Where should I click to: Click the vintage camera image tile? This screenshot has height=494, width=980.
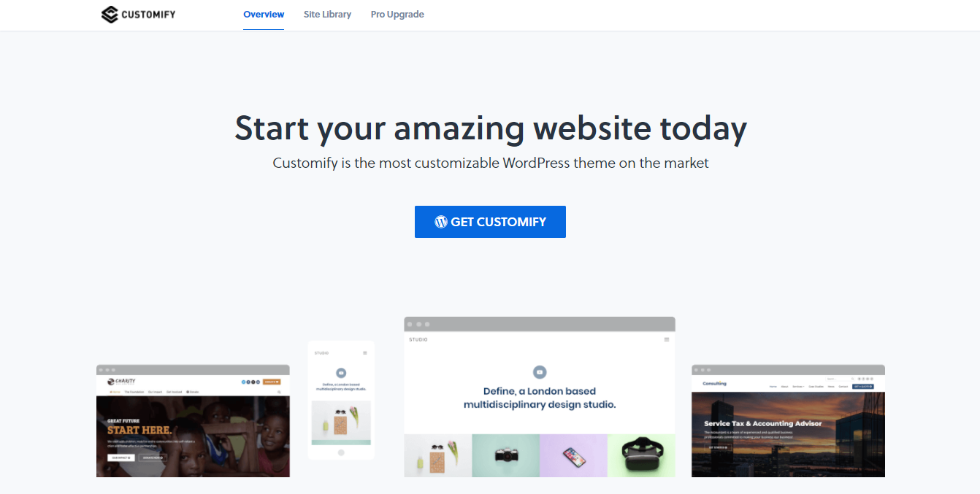[506, 455]
